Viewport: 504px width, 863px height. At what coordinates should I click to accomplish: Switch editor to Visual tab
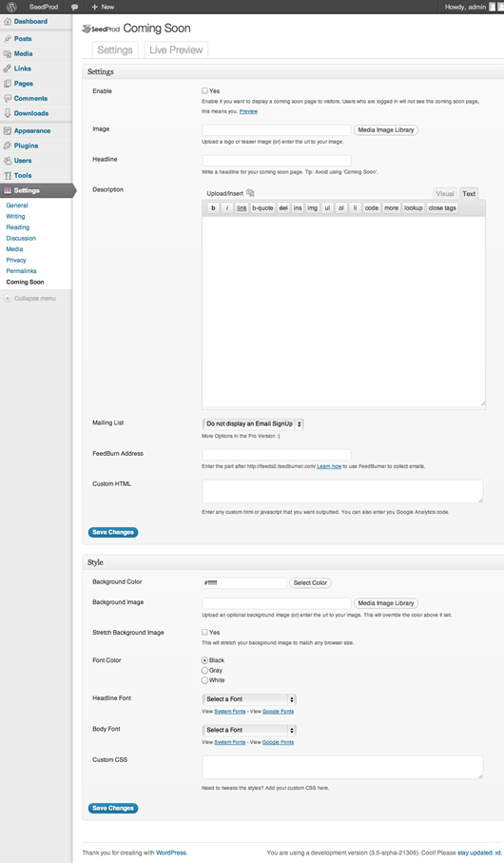(x=445, y=194)
